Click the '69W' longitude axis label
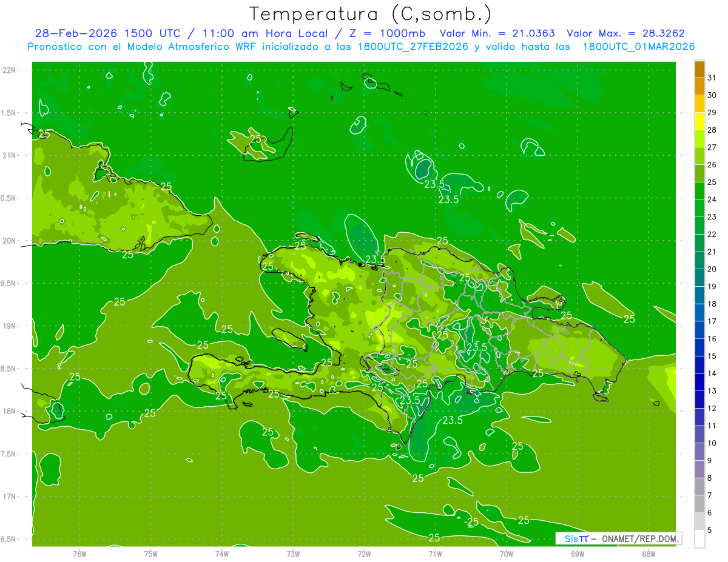Image resolution: width=728 pixels, height=562 pixels. click(x=578, y=554)
